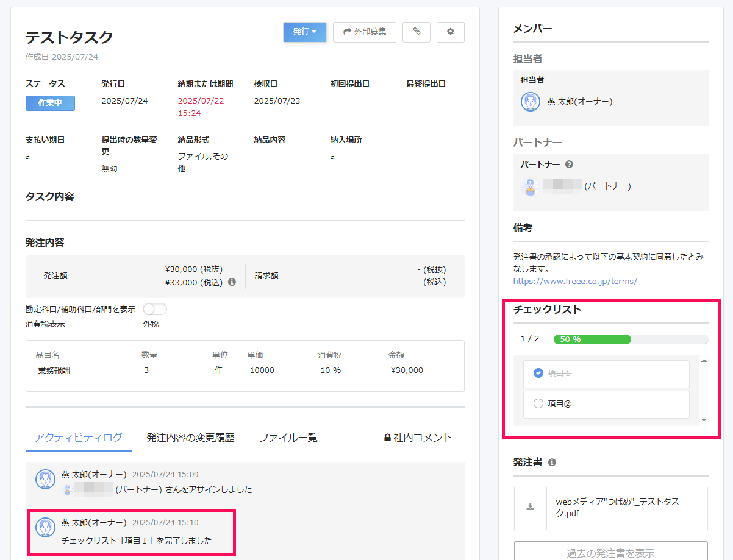Click the 単位 value 件
The height and width of the screenshot is (560, 733).
[218, 370]
